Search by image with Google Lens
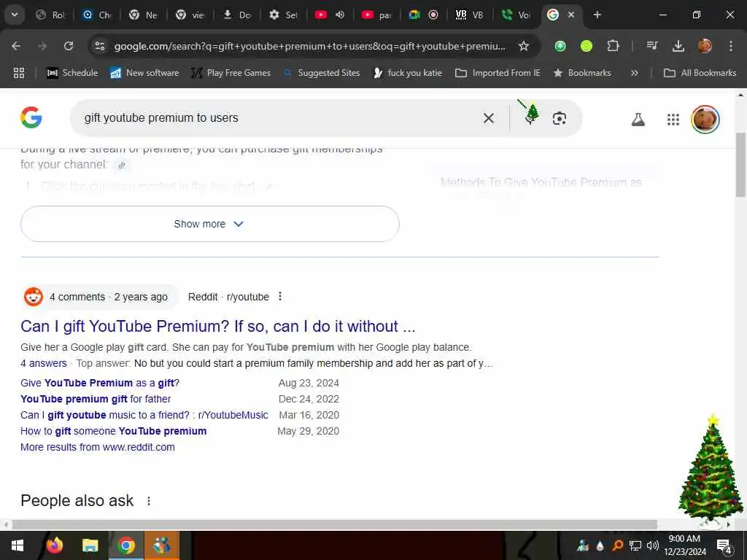Screen dimensions: 747x560 560,118
